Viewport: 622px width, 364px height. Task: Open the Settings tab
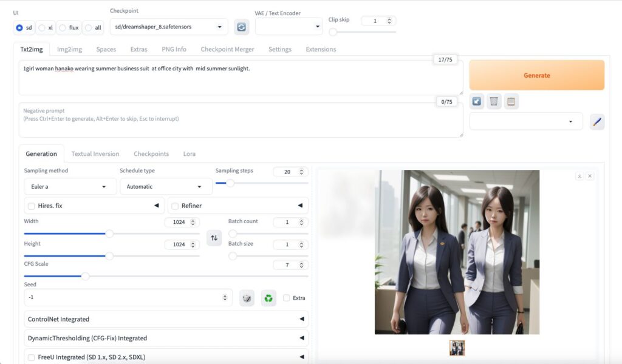coord(279,50)
